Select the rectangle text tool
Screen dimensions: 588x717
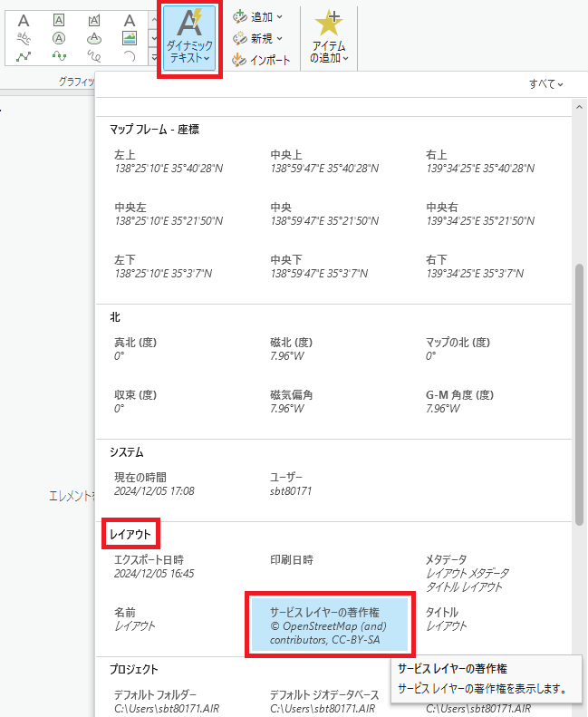(59, 20)
